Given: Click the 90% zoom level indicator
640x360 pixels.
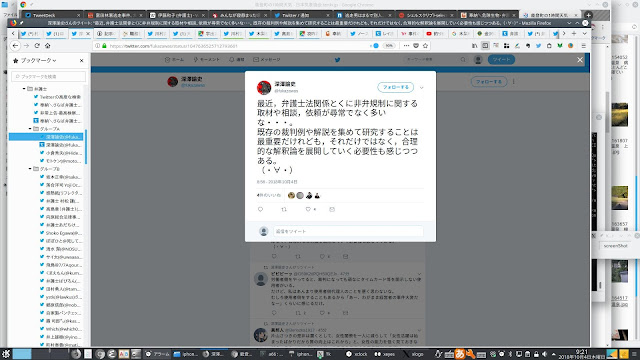Looking at the screenshot, I should [389, 46].
